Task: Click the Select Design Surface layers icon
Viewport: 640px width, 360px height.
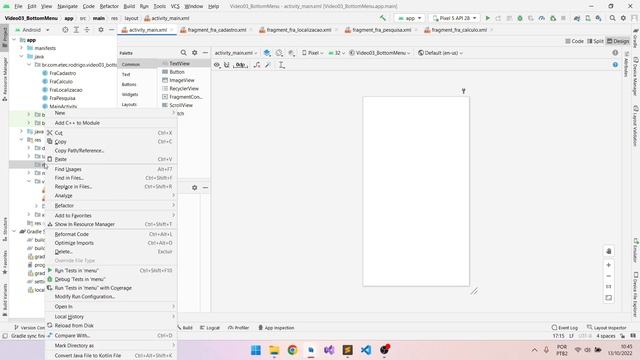Action: [267, 53]
